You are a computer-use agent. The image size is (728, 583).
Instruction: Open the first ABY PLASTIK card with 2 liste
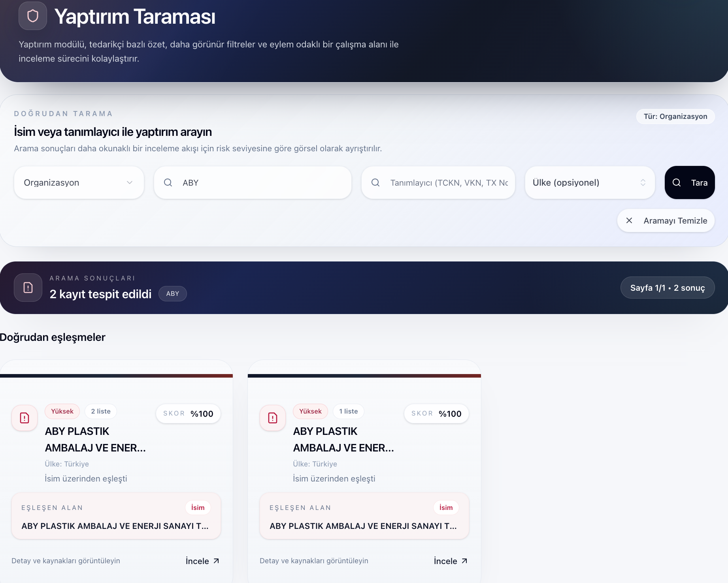(x=95, y=439)
